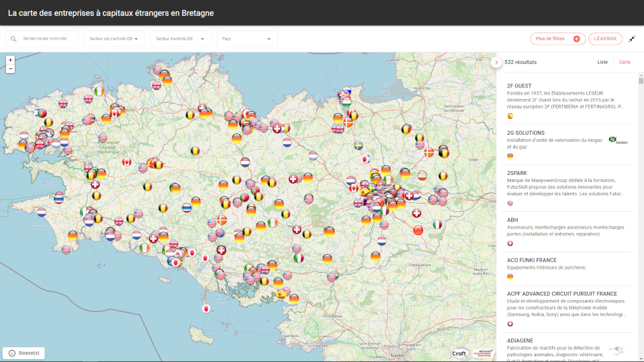Select the Japanese flag marker on the southern island
The image size is (644, 362).
[x=206, y=308]
